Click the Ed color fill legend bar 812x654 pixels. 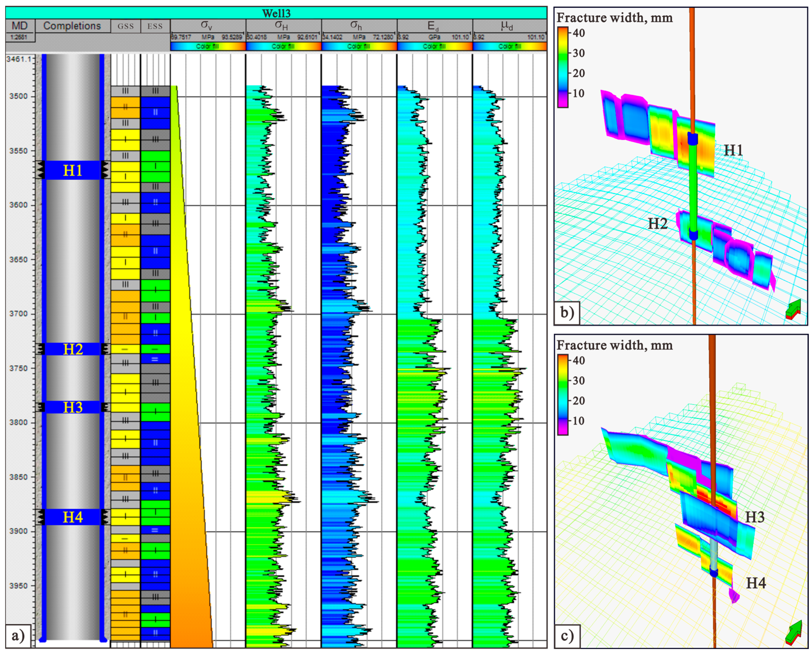(x=435, y=46)
